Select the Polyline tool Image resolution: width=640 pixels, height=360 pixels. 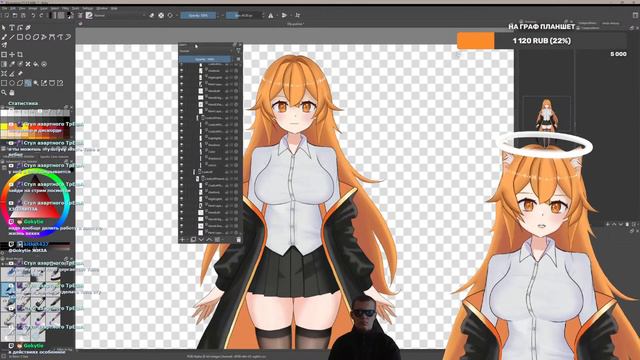pyautogui.click(x=44, y=37)
